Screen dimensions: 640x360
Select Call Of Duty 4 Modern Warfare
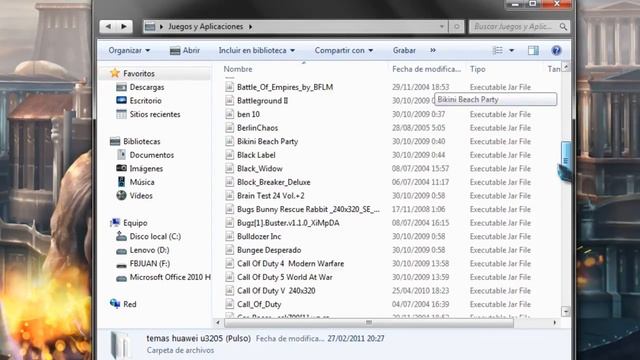290,264
